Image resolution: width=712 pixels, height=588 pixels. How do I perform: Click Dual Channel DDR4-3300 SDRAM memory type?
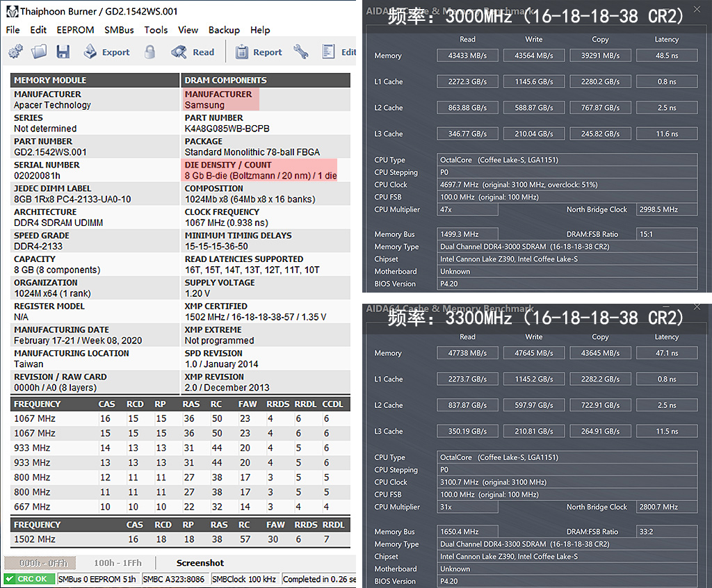coord(567,544)
